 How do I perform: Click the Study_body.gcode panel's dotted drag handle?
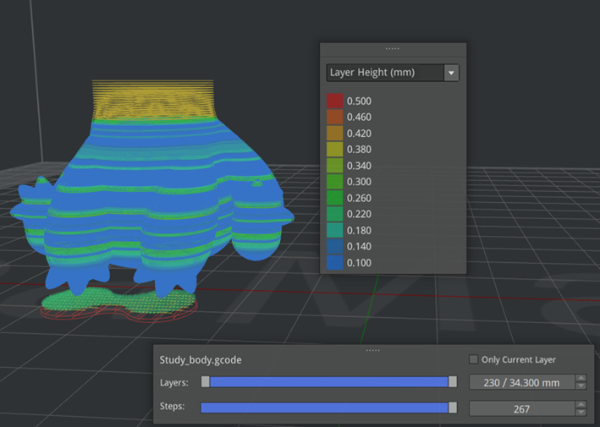372,349
